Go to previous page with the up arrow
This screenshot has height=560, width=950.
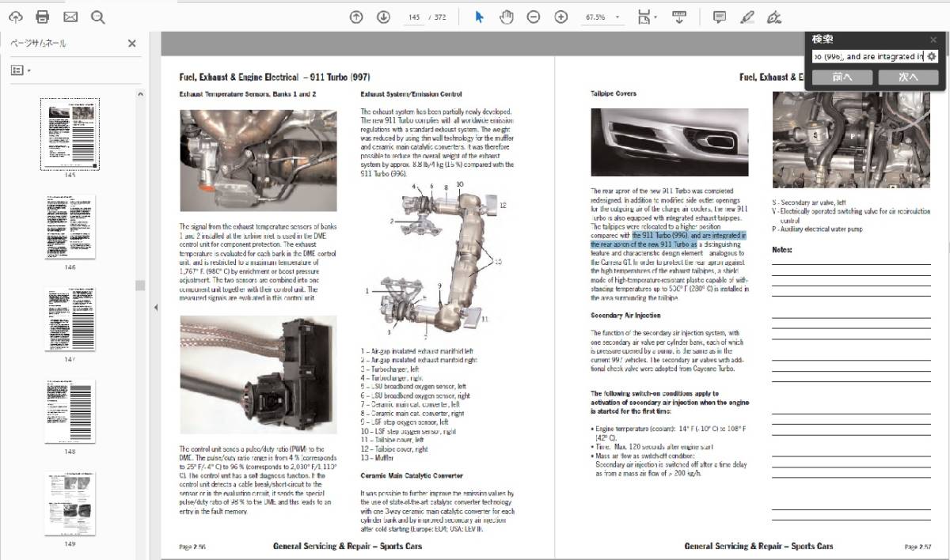pyautogui.click(x=356, y=17)
